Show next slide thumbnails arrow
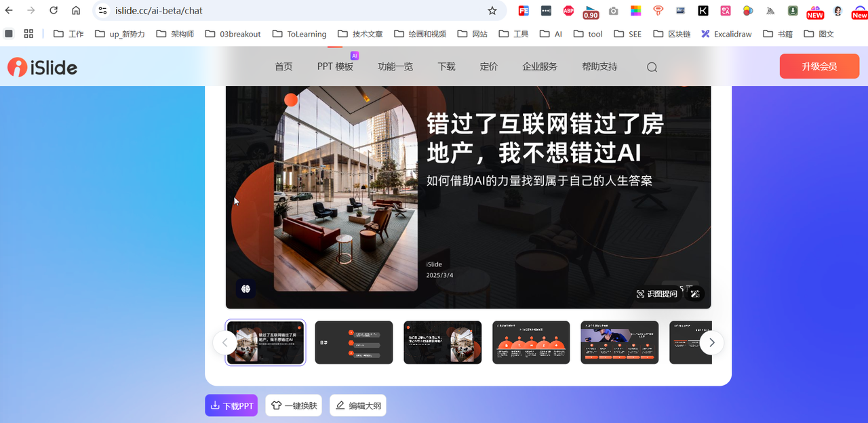Viewport: 868px width, 423px height. click(x=711, y=342)
